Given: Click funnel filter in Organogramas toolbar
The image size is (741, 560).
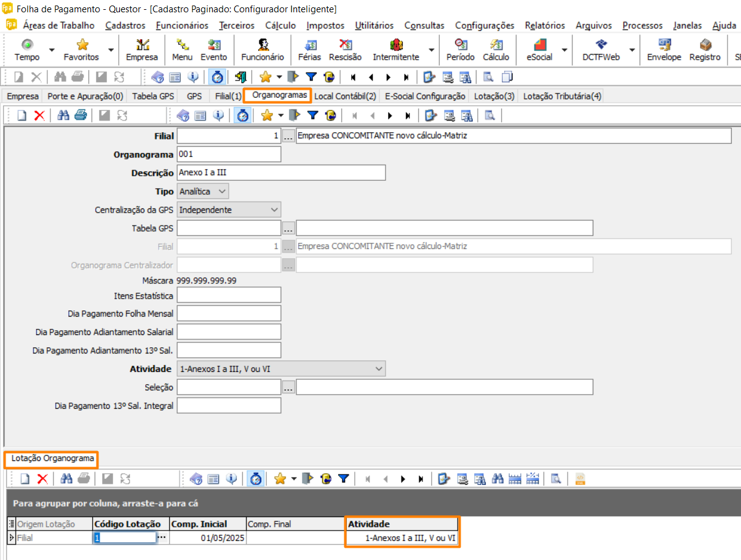Looking at the screenshot, I should (312, 115).
